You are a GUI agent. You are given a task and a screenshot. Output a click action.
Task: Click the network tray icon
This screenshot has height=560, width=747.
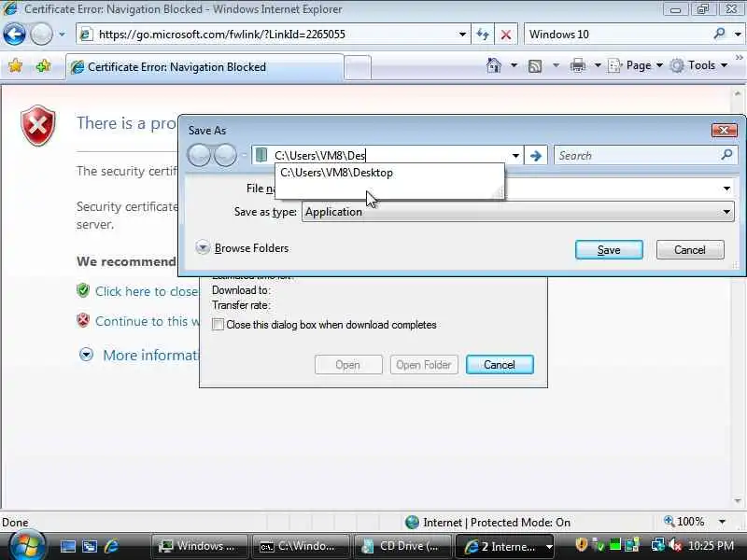[658, 544]
